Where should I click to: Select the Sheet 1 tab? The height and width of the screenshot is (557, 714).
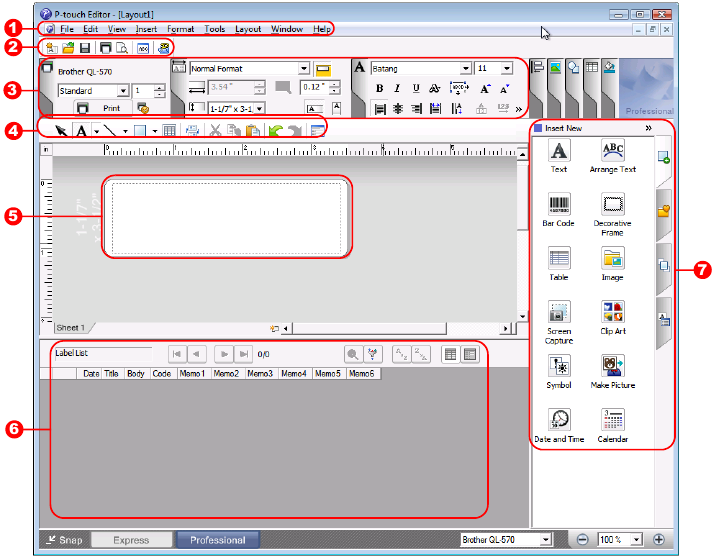(x=71, y=328)
